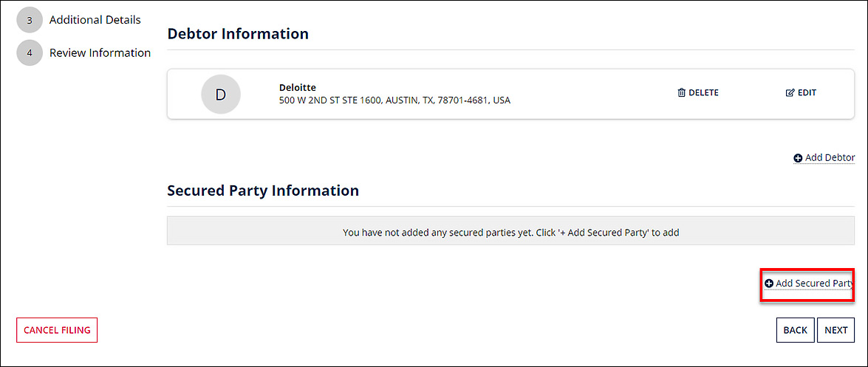Click the Add Secured Party link text
This screenshot has width=868, height=367.
click(814, 284)
